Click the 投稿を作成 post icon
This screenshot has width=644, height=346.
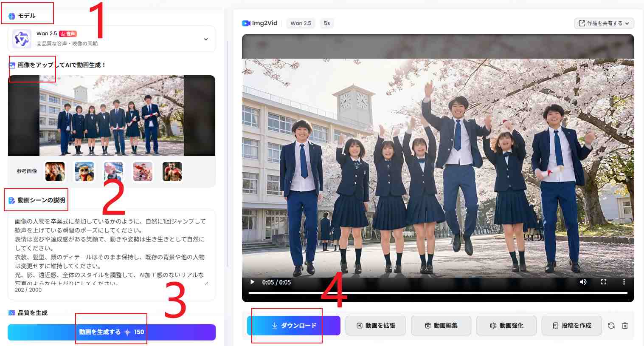tap(555, 325)
